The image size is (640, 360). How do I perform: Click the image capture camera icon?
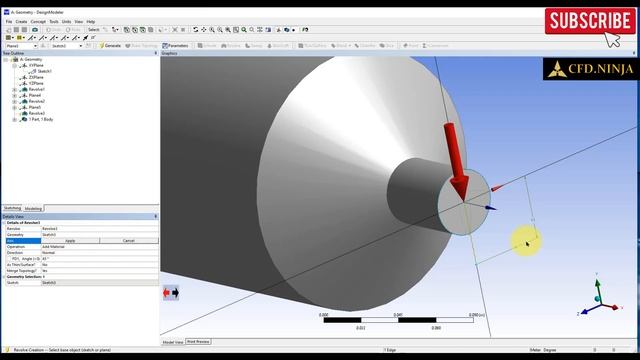pos(35,30)
